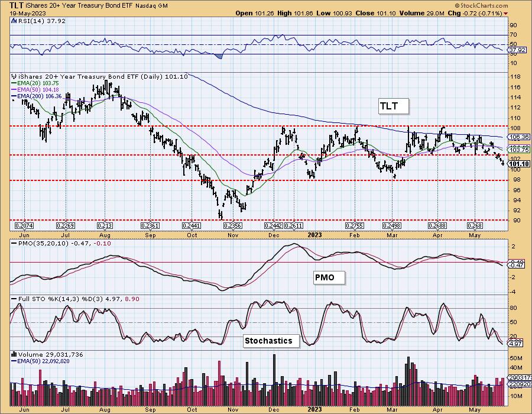Click the 0.2361 label near Sep

150,226
